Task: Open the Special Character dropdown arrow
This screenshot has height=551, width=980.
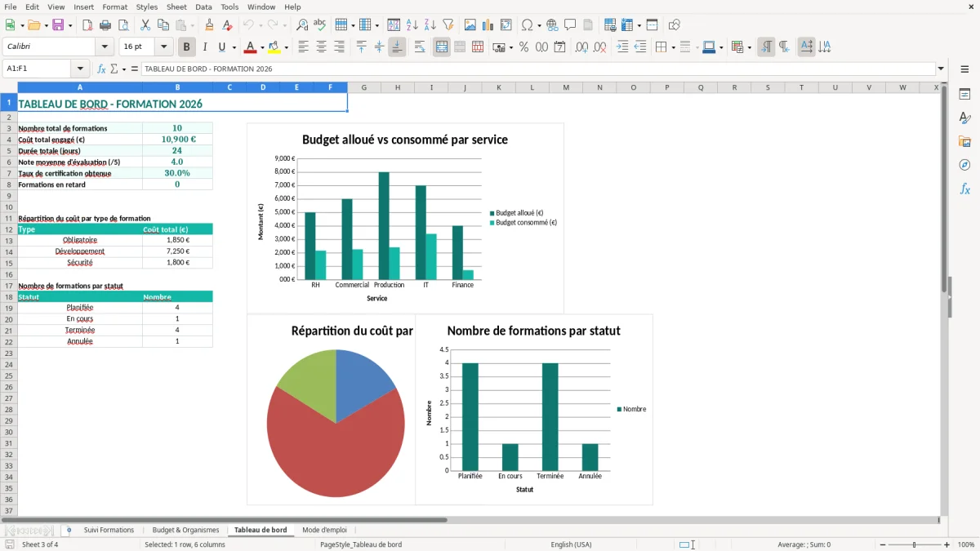Action: (539, 25)
